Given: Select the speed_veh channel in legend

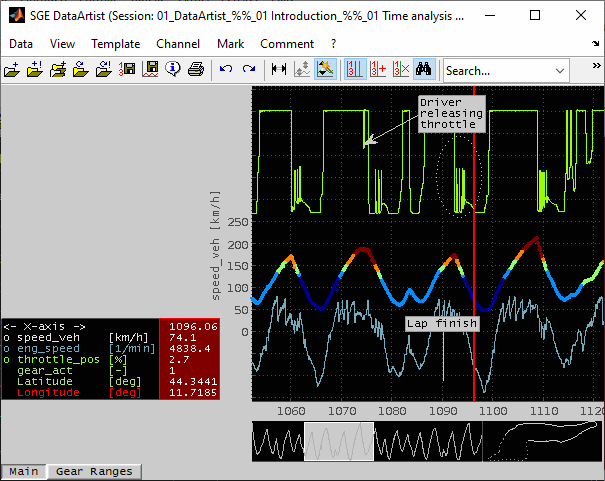Looking at the screenshot, I should 48,338.
